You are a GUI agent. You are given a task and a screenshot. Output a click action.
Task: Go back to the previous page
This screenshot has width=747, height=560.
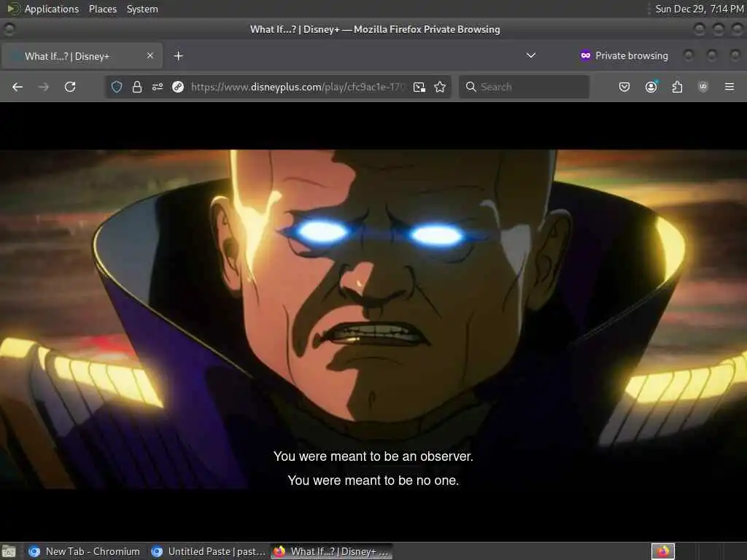pos(18,87)
